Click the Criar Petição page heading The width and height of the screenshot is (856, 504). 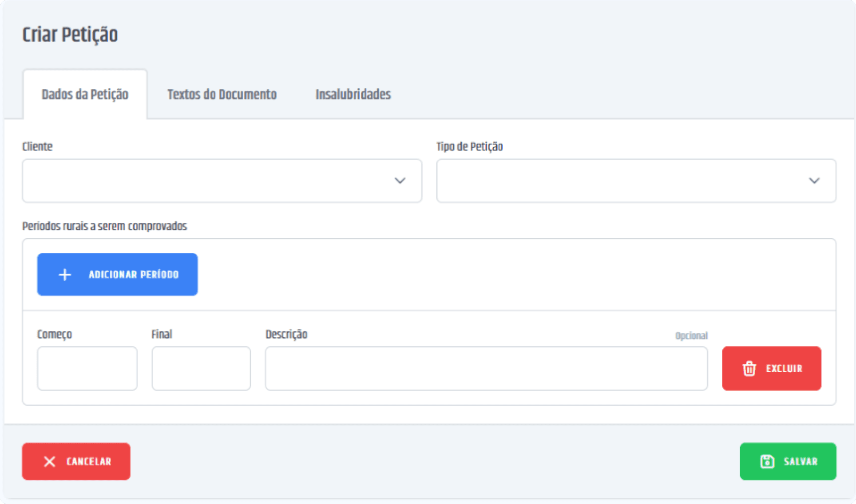coord(70,35)
